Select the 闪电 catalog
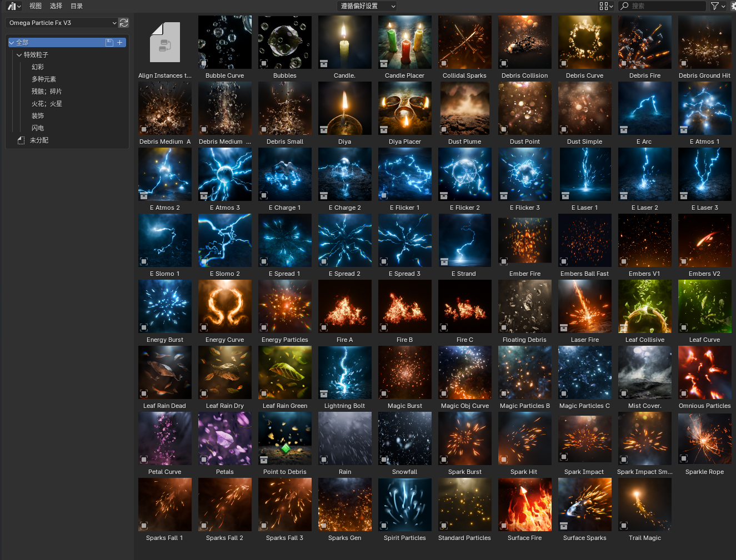736x560 pixels. [x=38, y=128]
